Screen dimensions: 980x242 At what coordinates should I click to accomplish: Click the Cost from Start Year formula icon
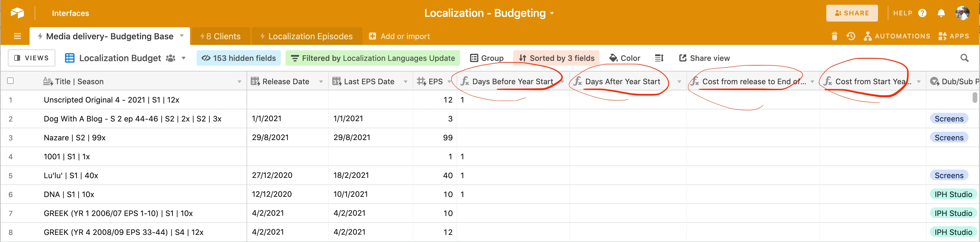tap(828, 81)
